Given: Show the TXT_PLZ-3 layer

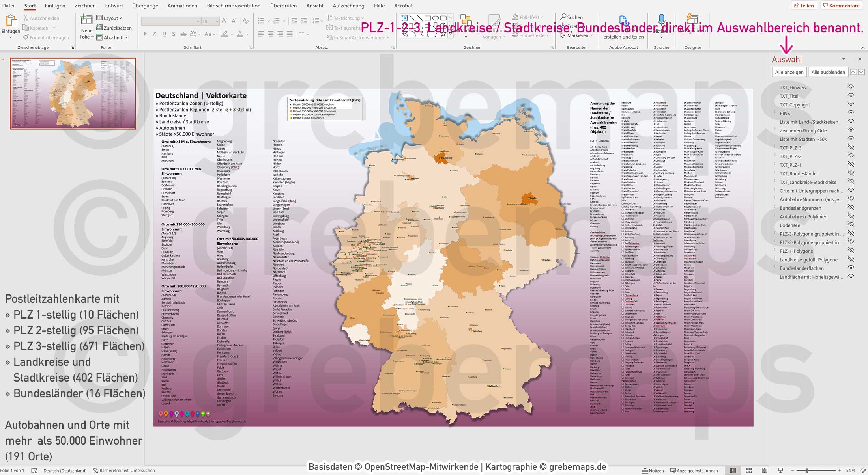Looking at the screenshot, I should [x=851, y=148].
